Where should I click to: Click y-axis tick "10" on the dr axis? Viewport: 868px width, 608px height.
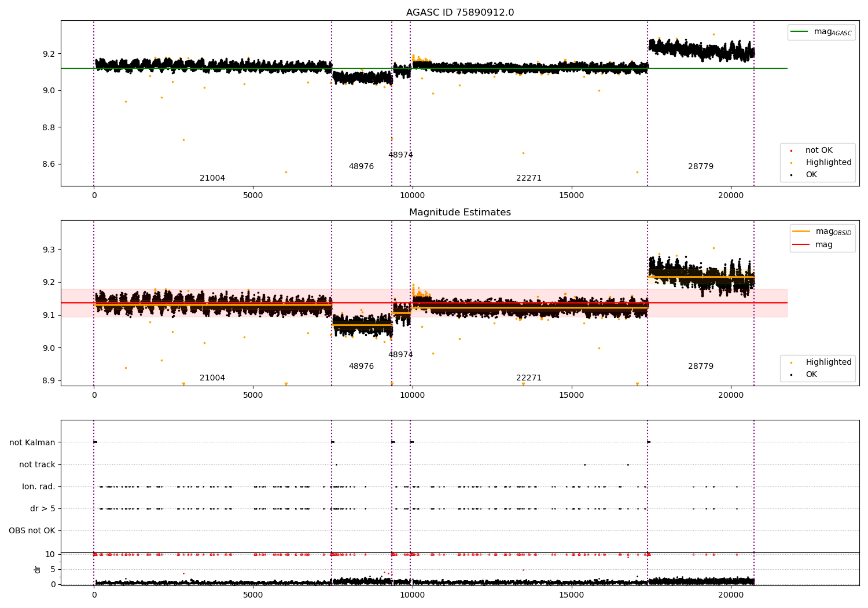[x=50, y=555]
